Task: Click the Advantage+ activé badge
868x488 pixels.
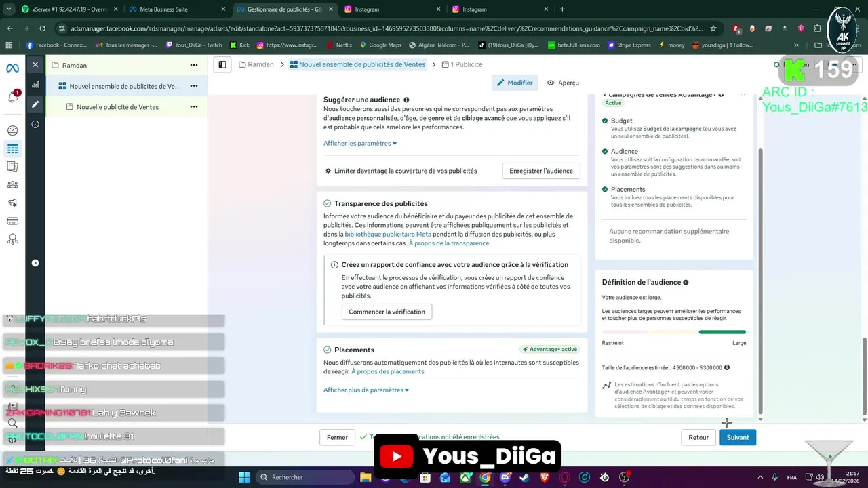Action: 550,350
